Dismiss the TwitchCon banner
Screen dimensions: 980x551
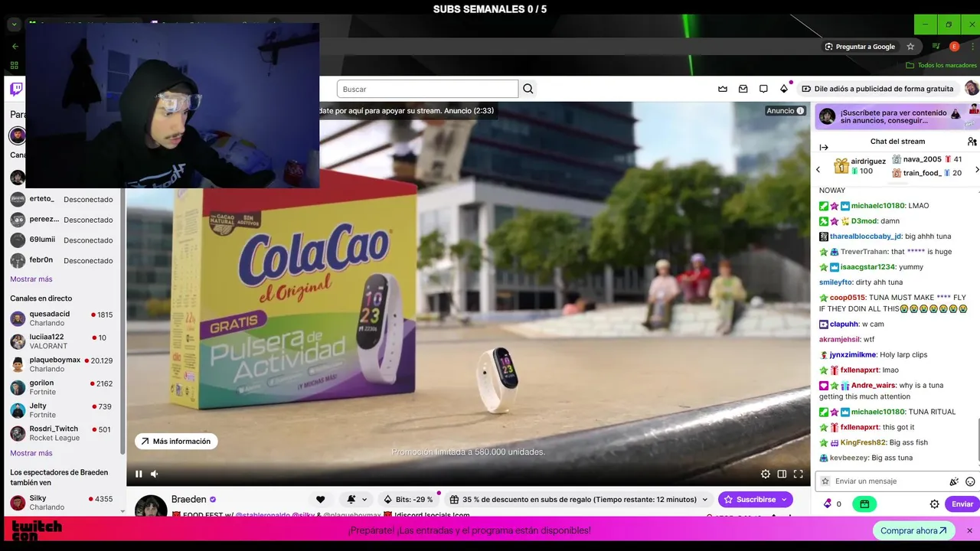tap(969, 530)
